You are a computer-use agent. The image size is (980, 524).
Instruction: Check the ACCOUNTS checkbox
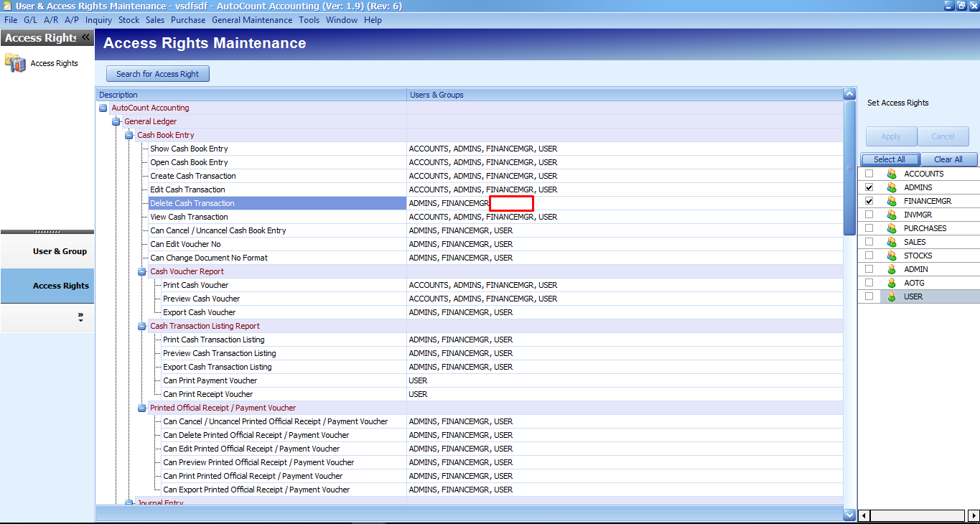point(869,174)
